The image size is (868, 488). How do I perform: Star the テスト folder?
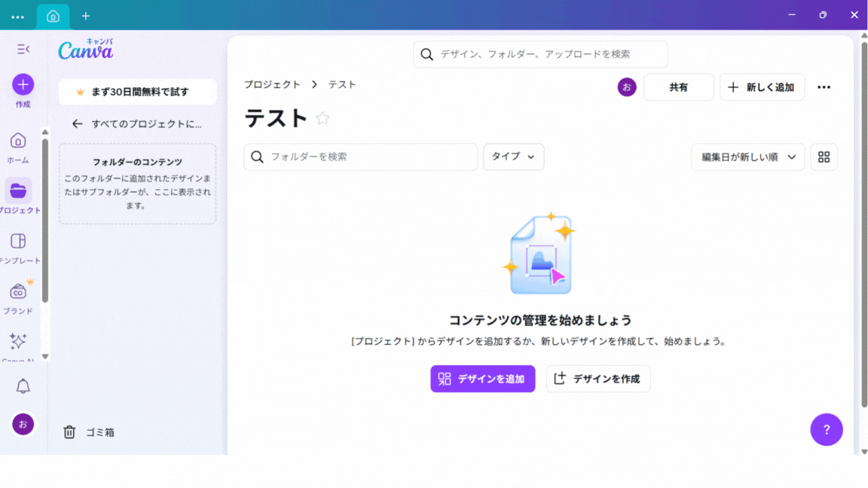(x=322, y=118)
